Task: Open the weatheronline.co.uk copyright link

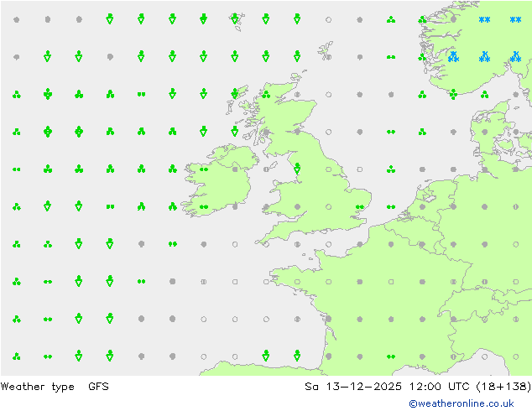Action: pyautogui.click(x=462, y=403)
